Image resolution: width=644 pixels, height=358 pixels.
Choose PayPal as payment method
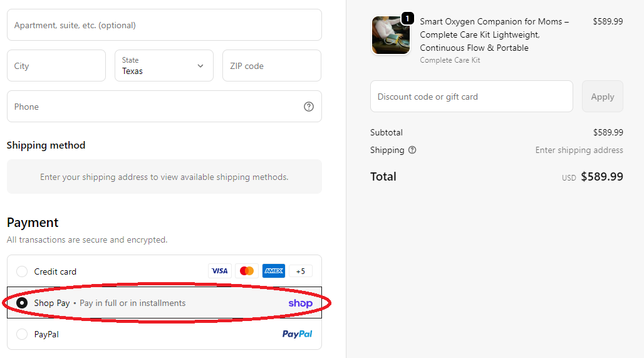tap(22, 334)
